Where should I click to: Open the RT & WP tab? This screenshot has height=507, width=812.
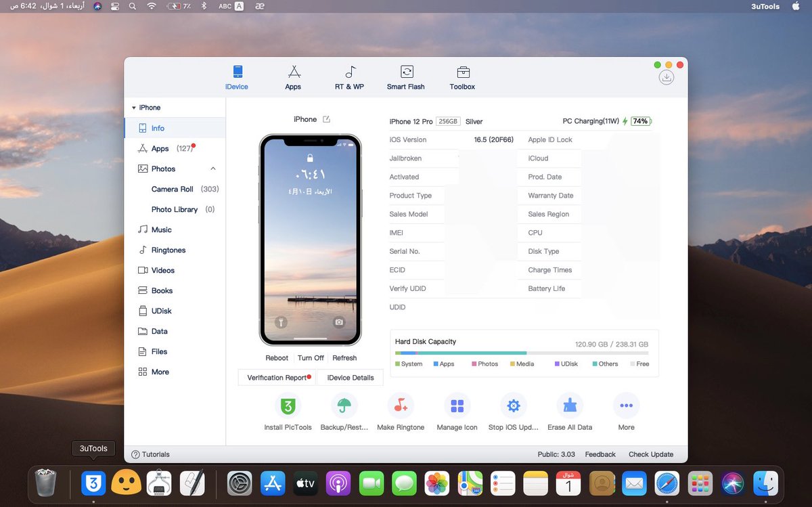click(349, 77)
